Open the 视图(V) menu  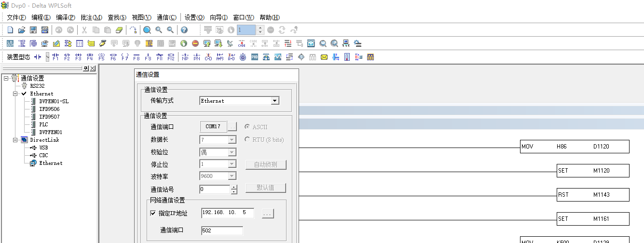point(141,17)
